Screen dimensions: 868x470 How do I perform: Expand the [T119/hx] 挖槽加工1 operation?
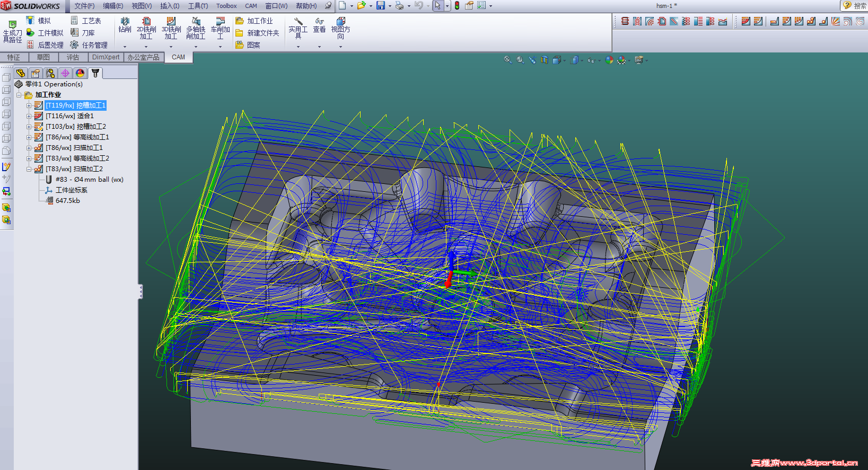click(29, 105)
